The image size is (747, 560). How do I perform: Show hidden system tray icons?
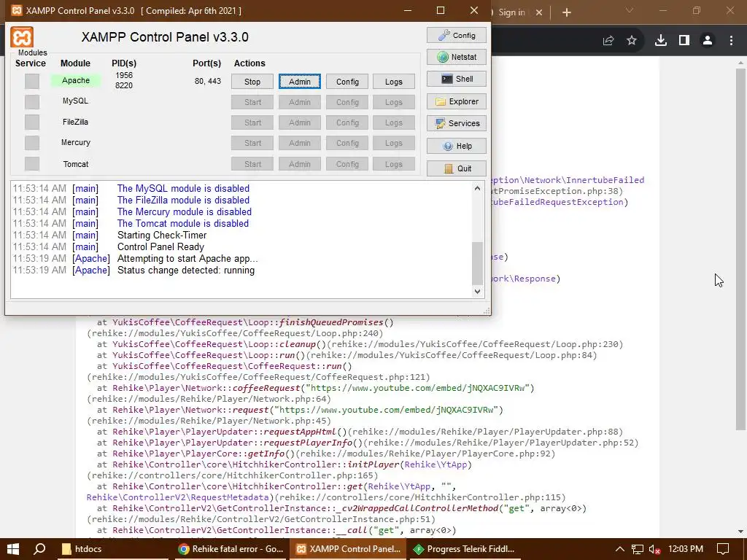619,549
